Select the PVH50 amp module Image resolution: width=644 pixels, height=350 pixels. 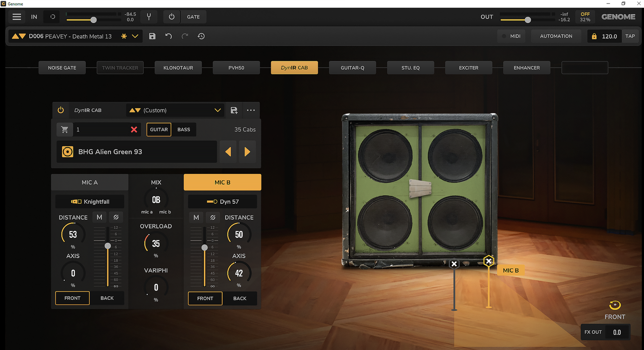pyautogui.click(x=236, y=68)
